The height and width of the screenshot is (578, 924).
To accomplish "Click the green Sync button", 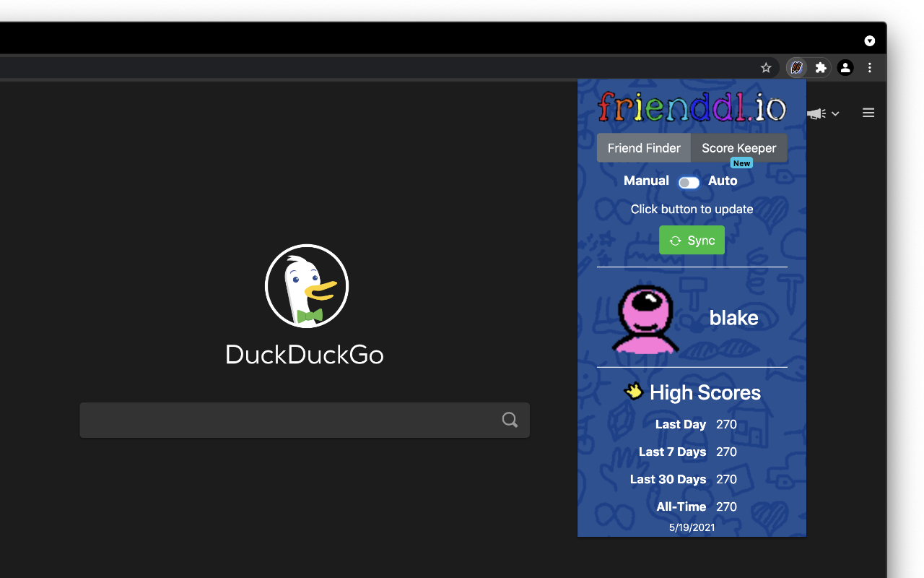I will click(x=692, y=241).
